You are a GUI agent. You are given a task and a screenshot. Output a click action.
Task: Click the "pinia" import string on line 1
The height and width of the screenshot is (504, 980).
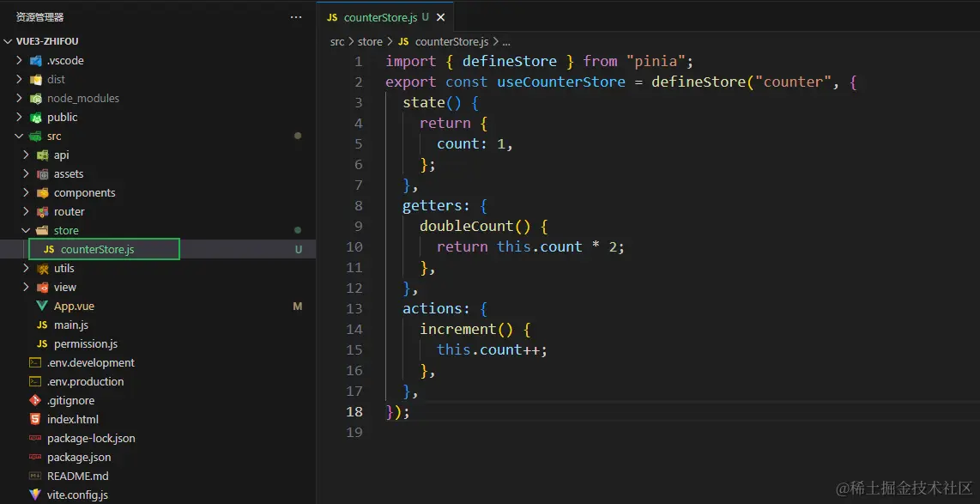coord(656,61)
